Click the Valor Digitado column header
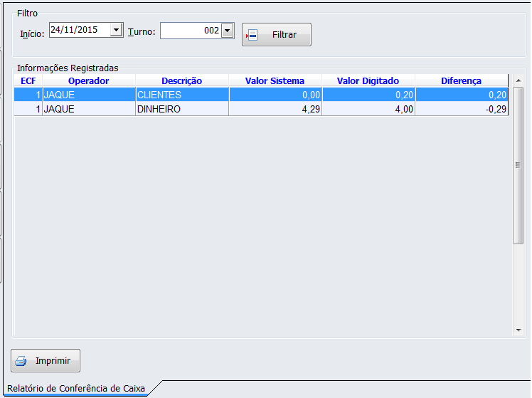 pyautogui.click(x=368, y=81)
